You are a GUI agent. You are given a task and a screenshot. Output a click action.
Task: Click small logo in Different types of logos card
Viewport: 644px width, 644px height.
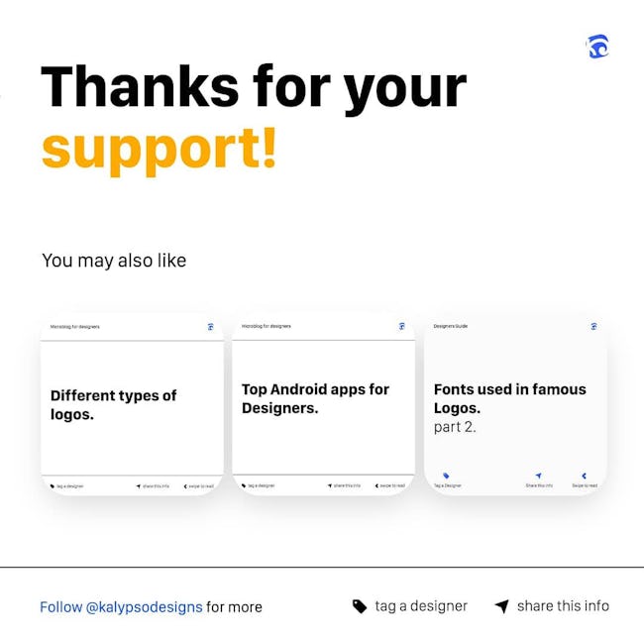point(211,327)
